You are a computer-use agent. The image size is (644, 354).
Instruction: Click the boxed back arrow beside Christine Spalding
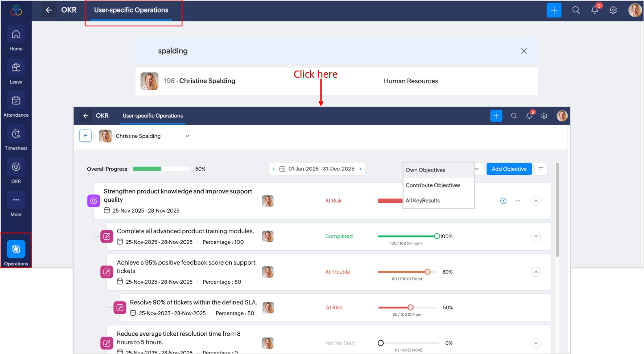click(85, 136)
